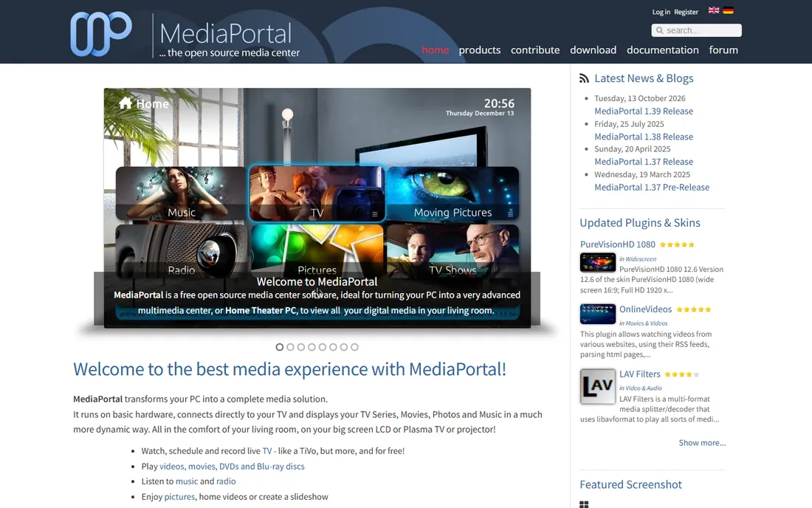
Task: Click the Radio tile in slideshow
Action: tap(181, 250)
